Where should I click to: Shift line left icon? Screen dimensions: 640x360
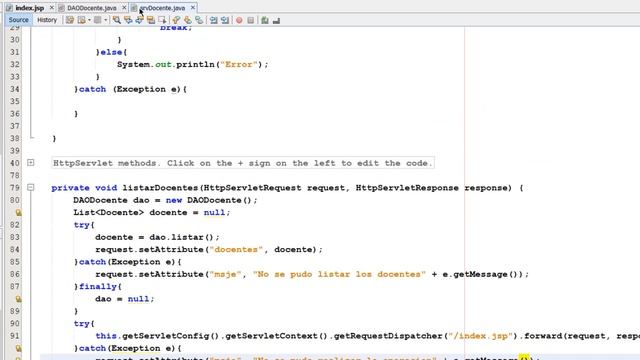pyautogui.click(x=213, y=20)
